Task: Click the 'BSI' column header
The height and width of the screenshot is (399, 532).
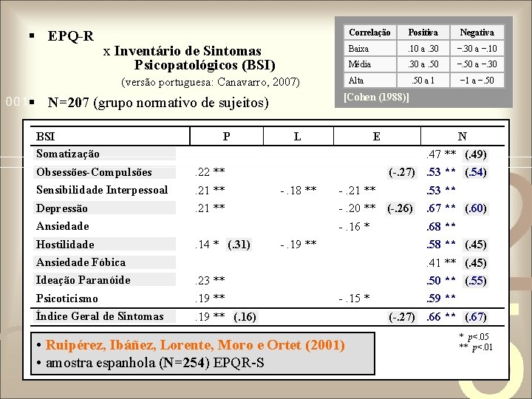Action: 46,137
